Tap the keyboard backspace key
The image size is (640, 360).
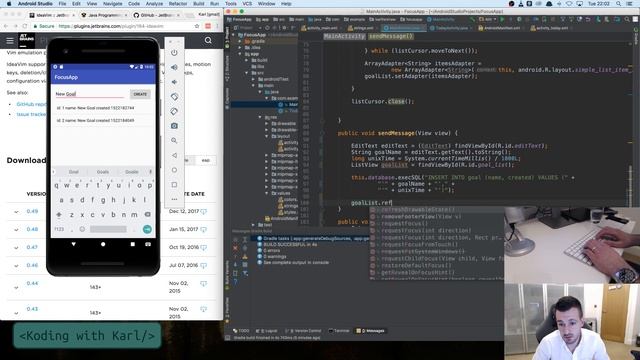[147, 214]
